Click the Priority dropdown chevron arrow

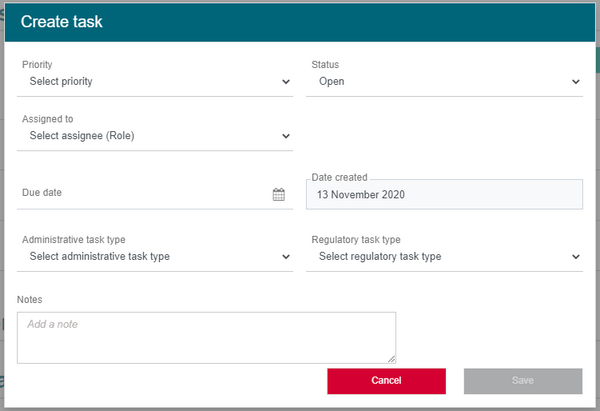click(x=286, y=82)
